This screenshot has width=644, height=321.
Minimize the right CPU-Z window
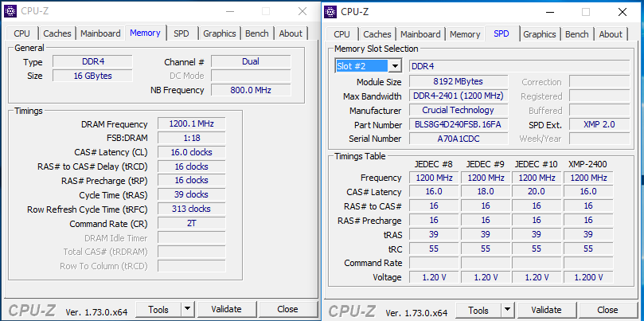(x=549, y=12)
